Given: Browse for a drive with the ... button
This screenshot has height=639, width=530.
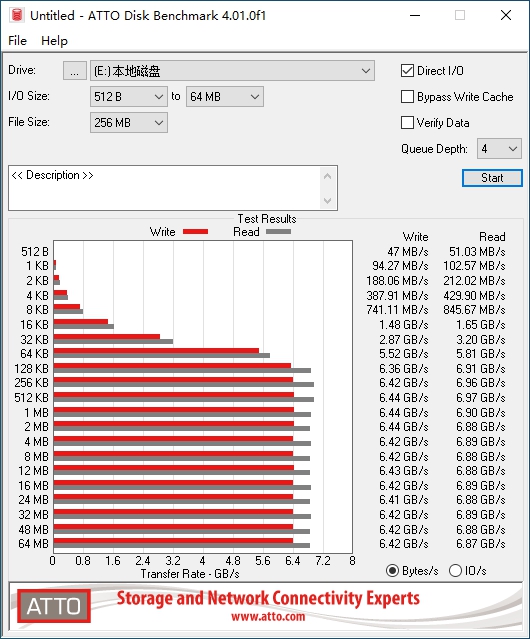Looking at the screenshot, I should [75, 71].
